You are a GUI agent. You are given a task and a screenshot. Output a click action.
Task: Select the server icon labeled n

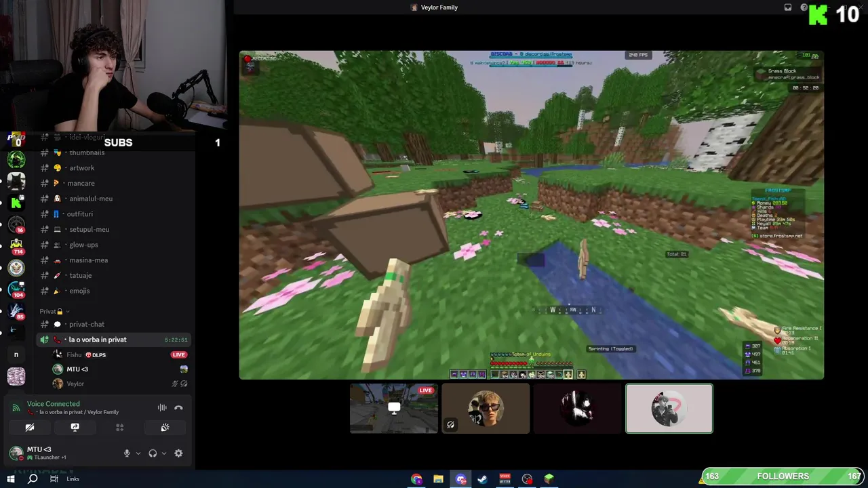[16, 354]
